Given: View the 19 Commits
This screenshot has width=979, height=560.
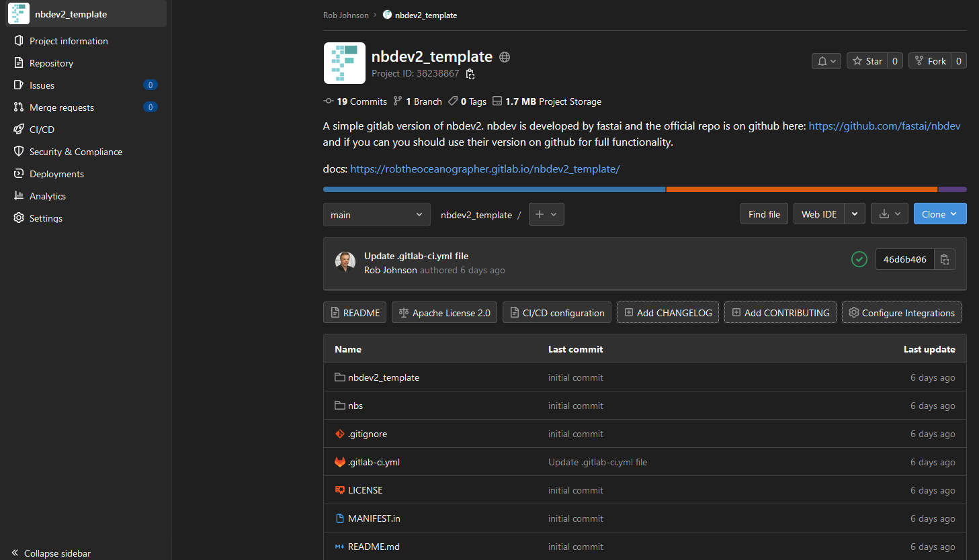Looking at the screenshot, I should (x=355, y=101).
